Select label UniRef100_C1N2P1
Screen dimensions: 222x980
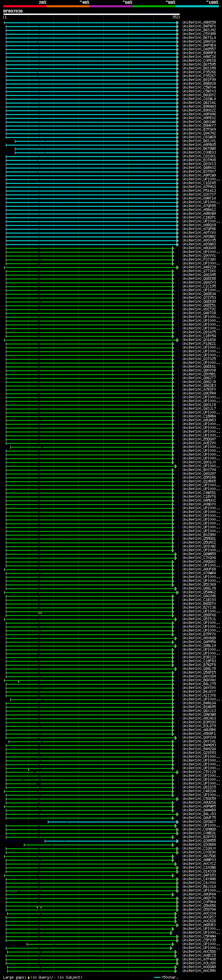(x=199, y=218)
